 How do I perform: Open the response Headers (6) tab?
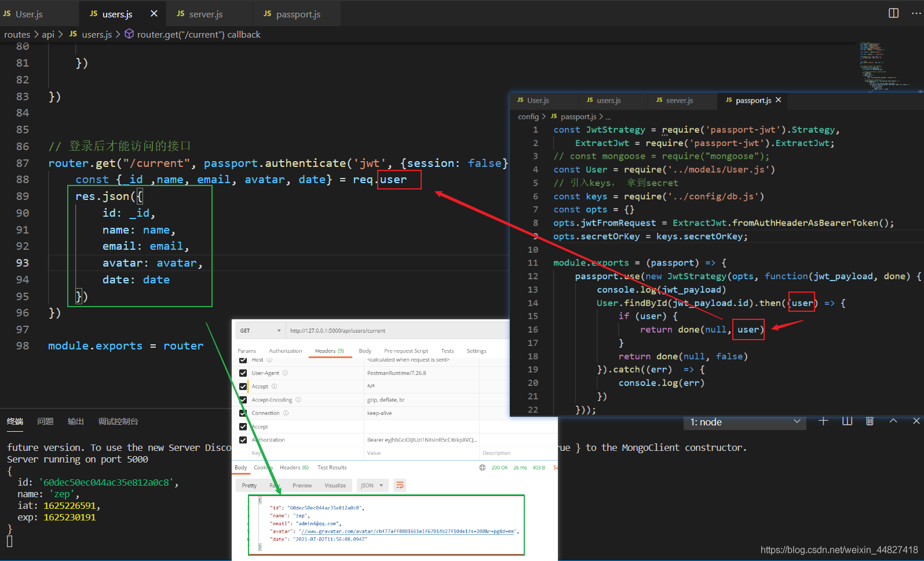(294, 468)
